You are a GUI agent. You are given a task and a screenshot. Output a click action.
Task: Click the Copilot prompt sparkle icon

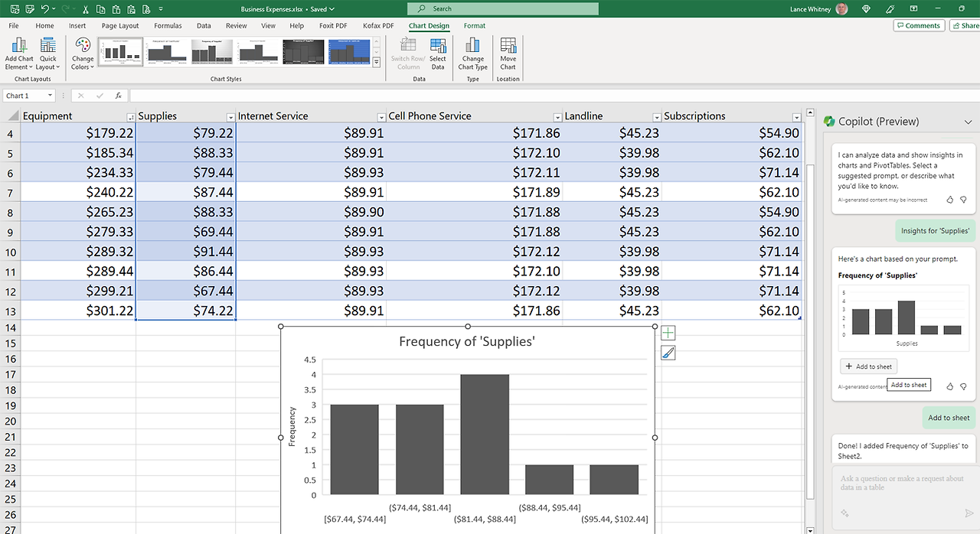844,513
